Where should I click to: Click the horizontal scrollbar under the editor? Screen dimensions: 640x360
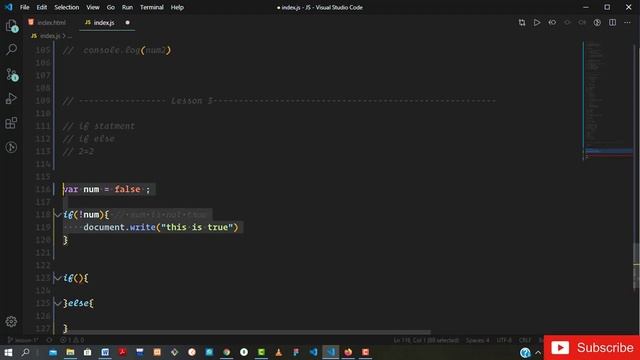pyautogui.click(x=247, y=332)
